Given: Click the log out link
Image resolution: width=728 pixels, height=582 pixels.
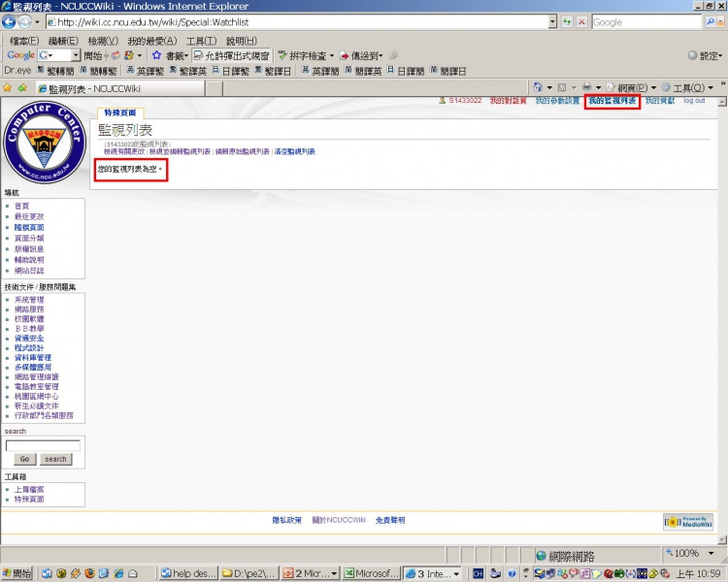Looking at the screenshot, I should click(694, 101).
